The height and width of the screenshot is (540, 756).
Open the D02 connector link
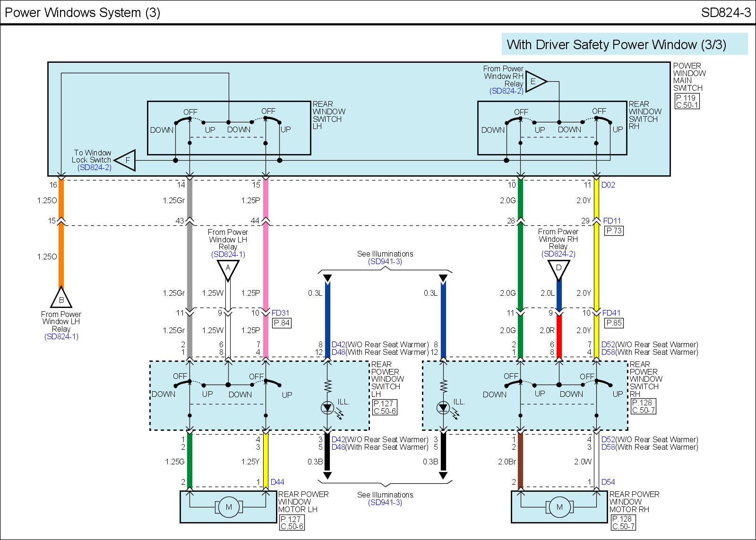point(608,185)
